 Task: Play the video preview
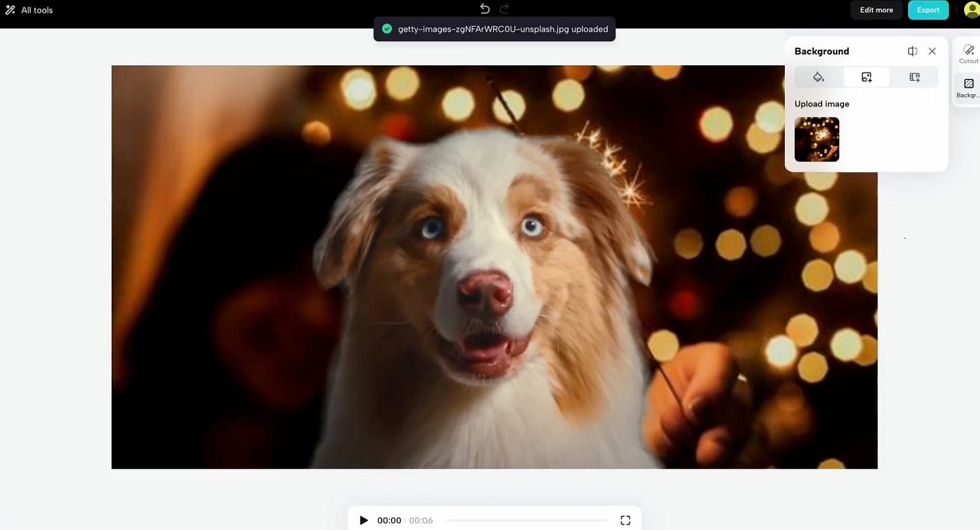click(363, 520)
